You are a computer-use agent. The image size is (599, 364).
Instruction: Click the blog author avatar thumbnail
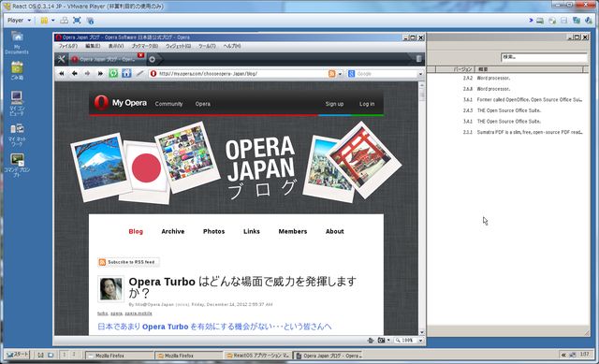click(x=110, y=289)
